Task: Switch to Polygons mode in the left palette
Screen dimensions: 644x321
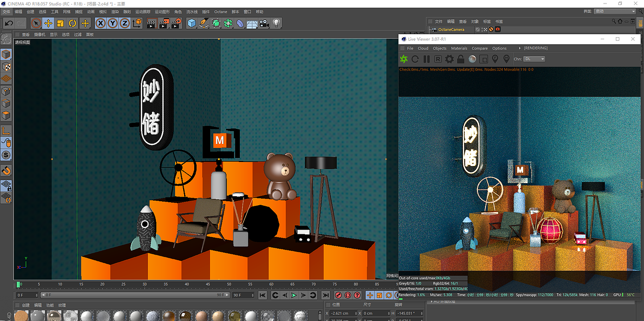Action: tap(6, 115)
